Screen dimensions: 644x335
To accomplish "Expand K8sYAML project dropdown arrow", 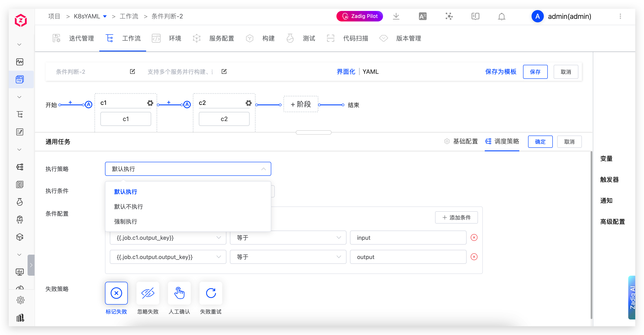I will (105, 16).
